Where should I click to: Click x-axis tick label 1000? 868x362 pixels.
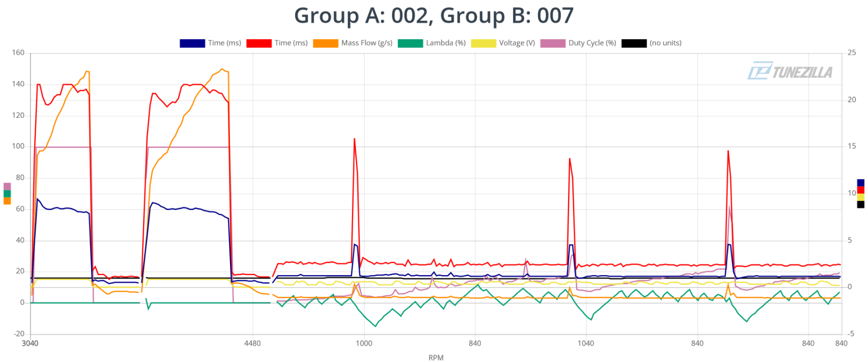coord(364,343)
